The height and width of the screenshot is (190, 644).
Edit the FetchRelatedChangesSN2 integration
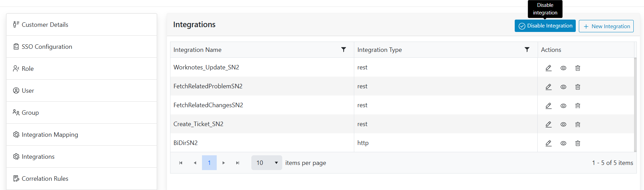click(x=548, y=106)
